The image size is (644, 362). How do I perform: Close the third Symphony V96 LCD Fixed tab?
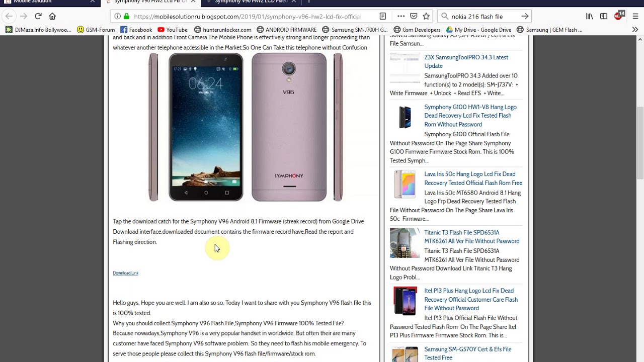pyautogui.click(x=294, y=2)
